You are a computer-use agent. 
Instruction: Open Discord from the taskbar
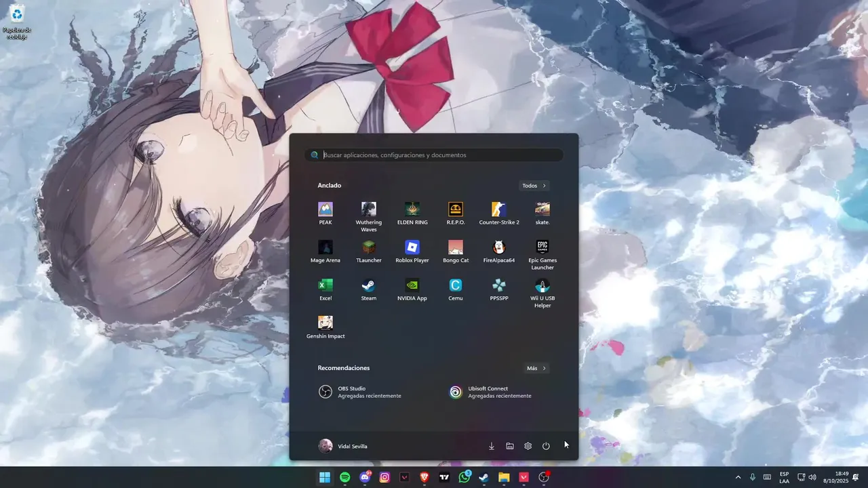pos(365,477)
